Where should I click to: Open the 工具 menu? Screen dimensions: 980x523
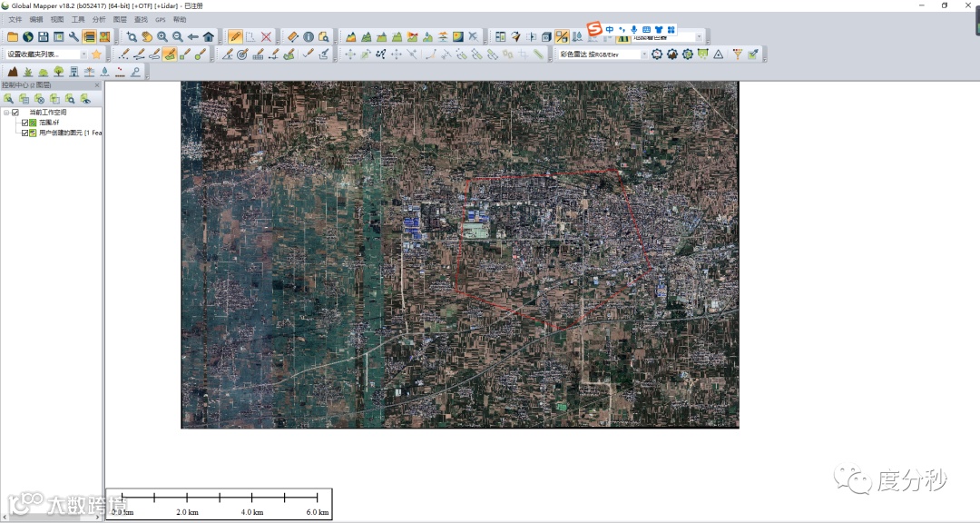78,19
